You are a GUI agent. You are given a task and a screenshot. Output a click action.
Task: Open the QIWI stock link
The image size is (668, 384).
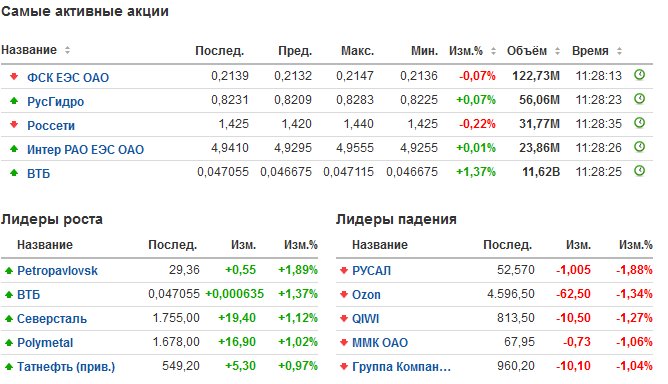click(x=365, y=319)
